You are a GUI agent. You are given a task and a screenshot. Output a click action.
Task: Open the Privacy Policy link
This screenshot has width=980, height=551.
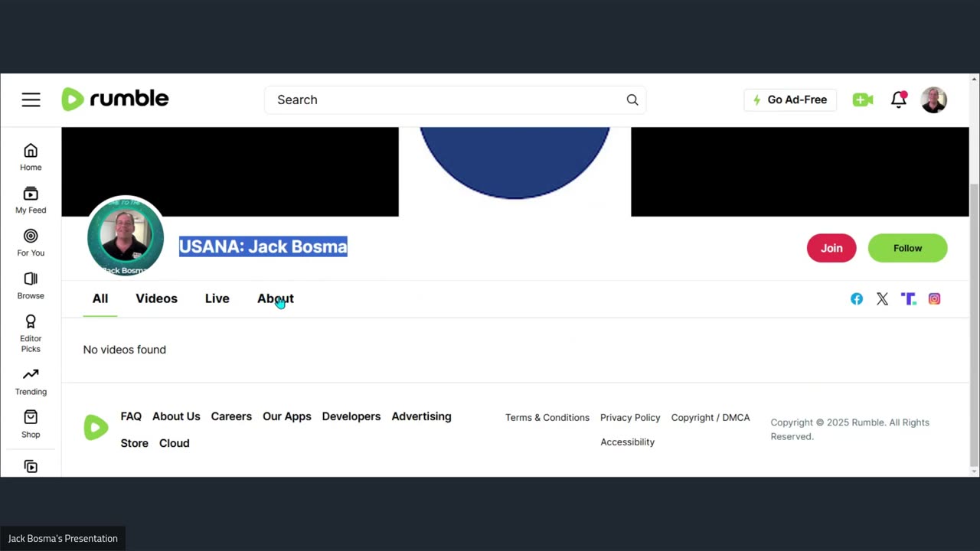(x=630, y=417)
